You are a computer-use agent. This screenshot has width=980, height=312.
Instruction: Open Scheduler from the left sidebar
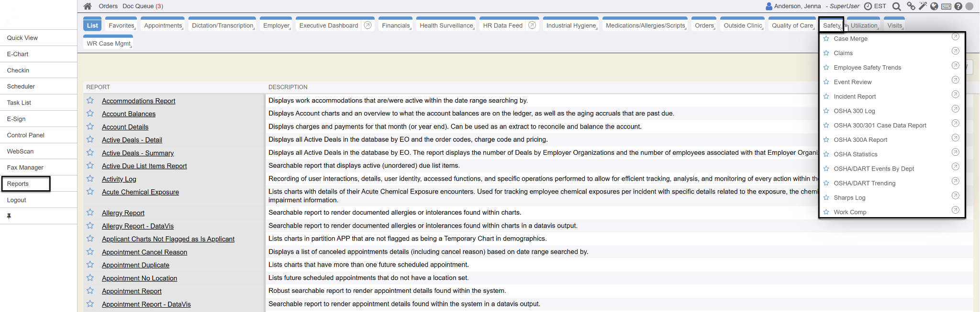(x=21, y=86)
